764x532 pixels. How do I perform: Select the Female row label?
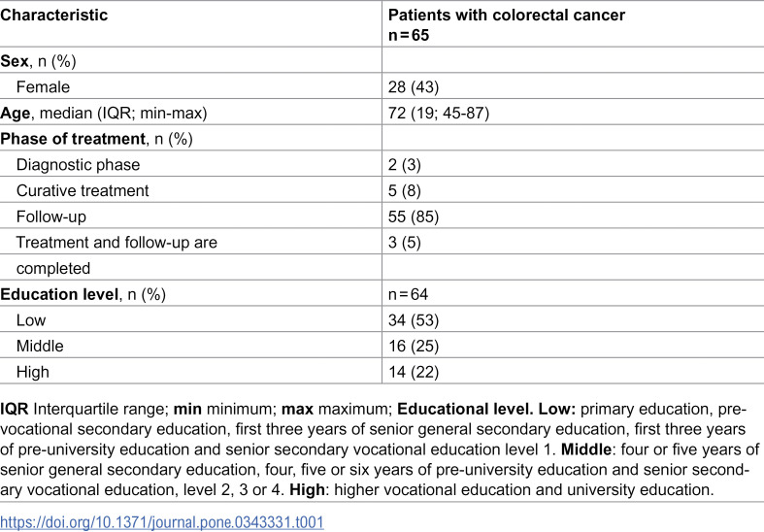coord(43,86)
